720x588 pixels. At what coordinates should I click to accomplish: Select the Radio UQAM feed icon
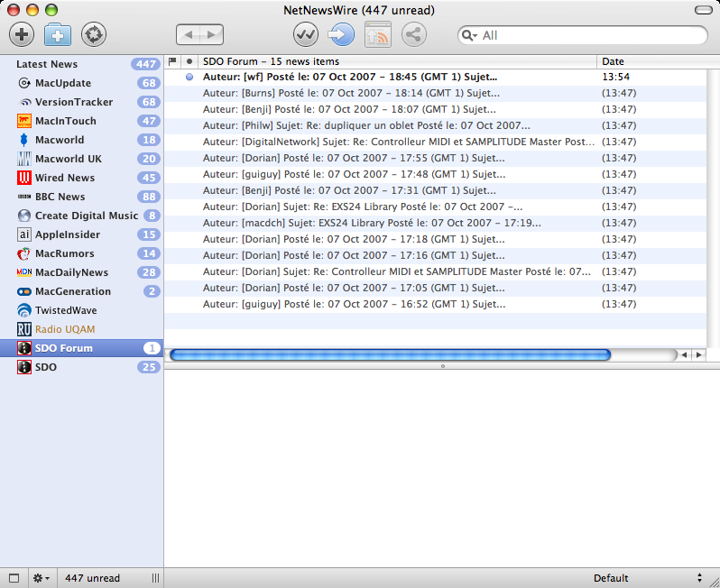tap(23, 329)
